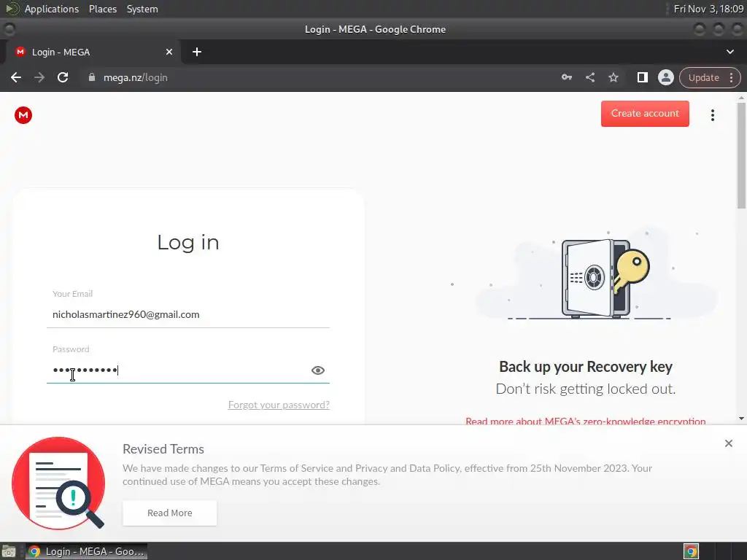
Task: Click the Don't risk getting locked out text
Action: coord(586,389)
